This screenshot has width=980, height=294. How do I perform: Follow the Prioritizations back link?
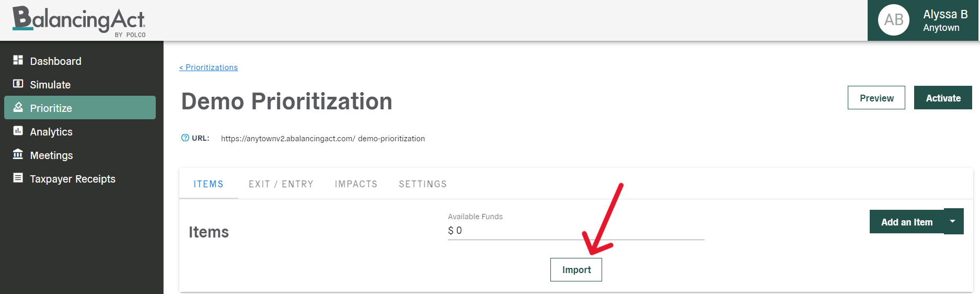point(209,67)
